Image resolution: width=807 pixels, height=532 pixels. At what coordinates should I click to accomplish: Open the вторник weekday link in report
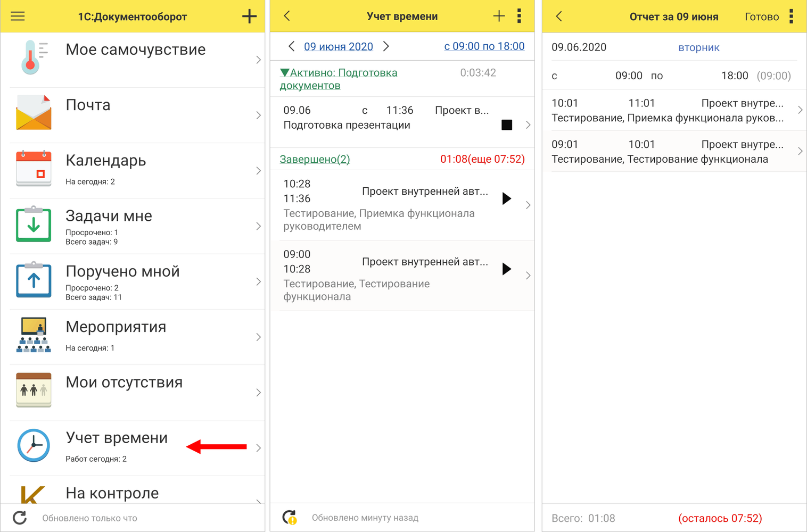699,47
